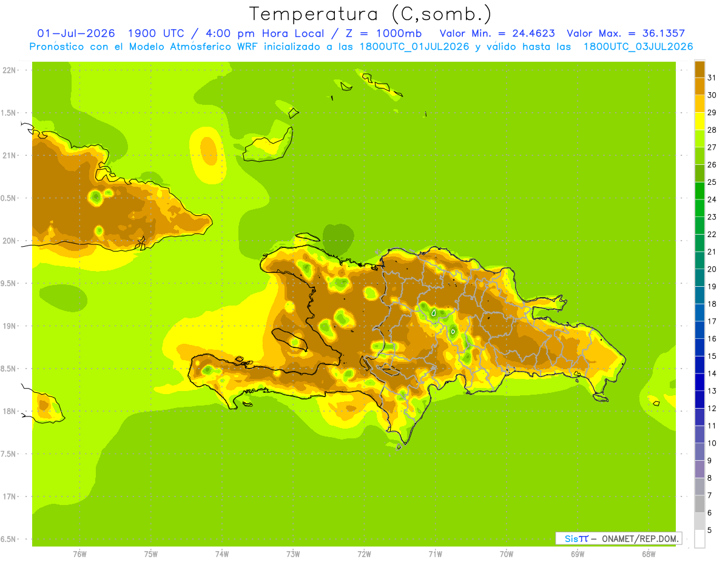Click the "Z = 1000mb" level text

click(383, 33)
